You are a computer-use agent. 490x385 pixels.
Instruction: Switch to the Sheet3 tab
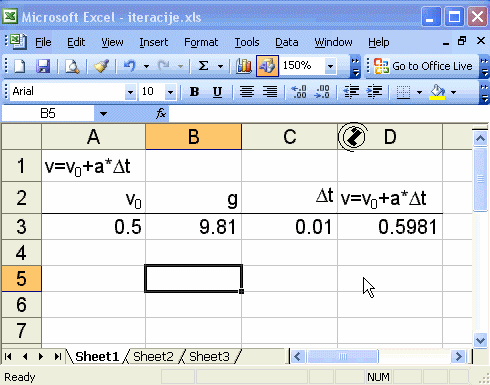(209, 357)
